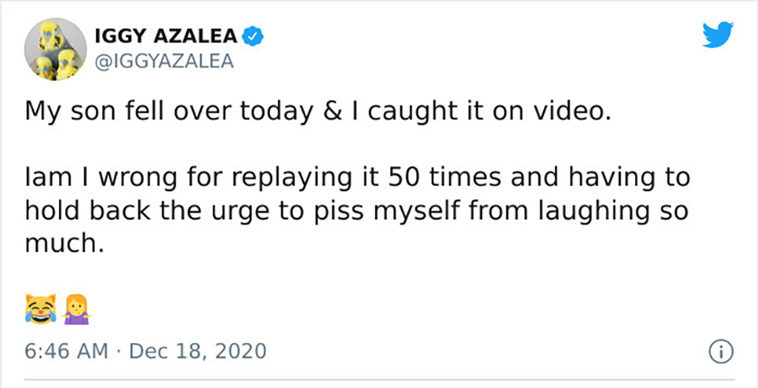Screen dimensions: 758x388
Task: Click the horizontal divider below the timestamp
Action: point(379,379)
